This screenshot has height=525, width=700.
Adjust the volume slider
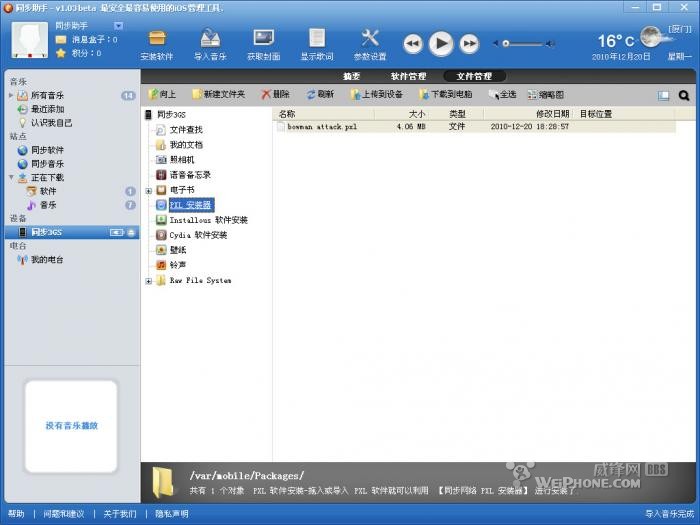(x=524, y=44)
